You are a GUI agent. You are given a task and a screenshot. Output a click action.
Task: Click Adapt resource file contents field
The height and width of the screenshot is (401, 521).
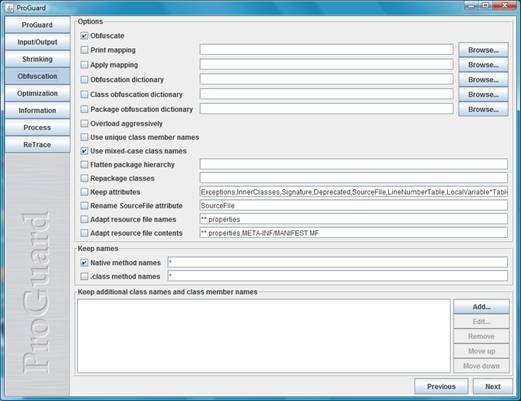(x=354, y=233)
